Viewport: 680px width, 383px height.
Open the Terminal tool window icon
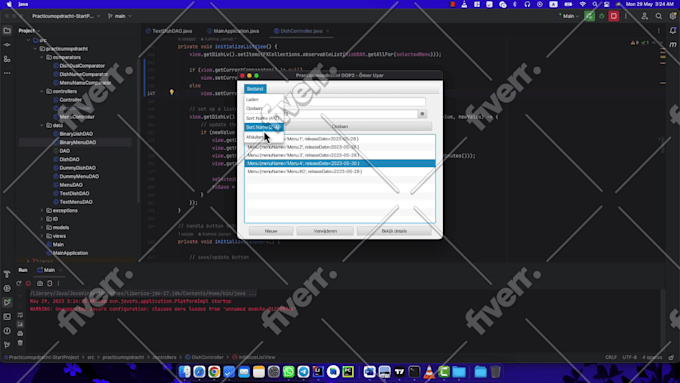7,317
